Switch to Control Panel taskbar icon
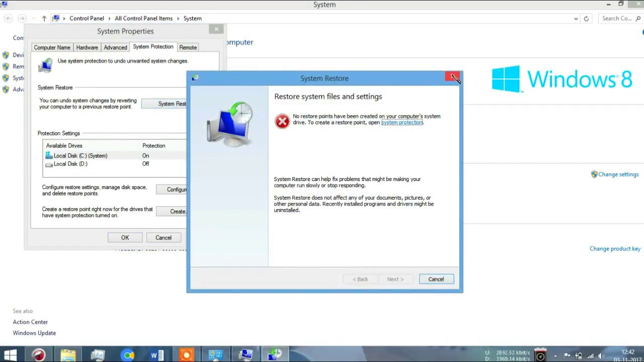The width and height of the screenshot is (644, 362). pos(216,355)
